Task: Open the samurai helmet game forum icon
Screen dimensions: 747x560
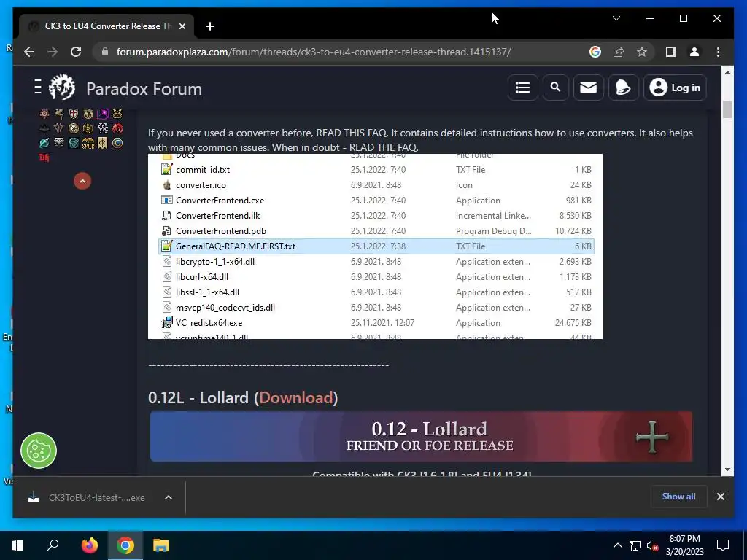Action: click(x=117, y=114)
